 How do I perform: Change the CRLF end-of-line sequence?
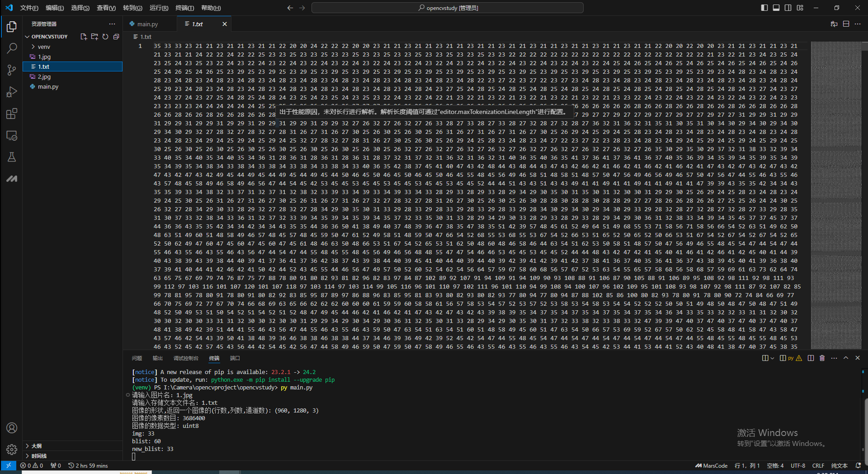coord(818,465)
